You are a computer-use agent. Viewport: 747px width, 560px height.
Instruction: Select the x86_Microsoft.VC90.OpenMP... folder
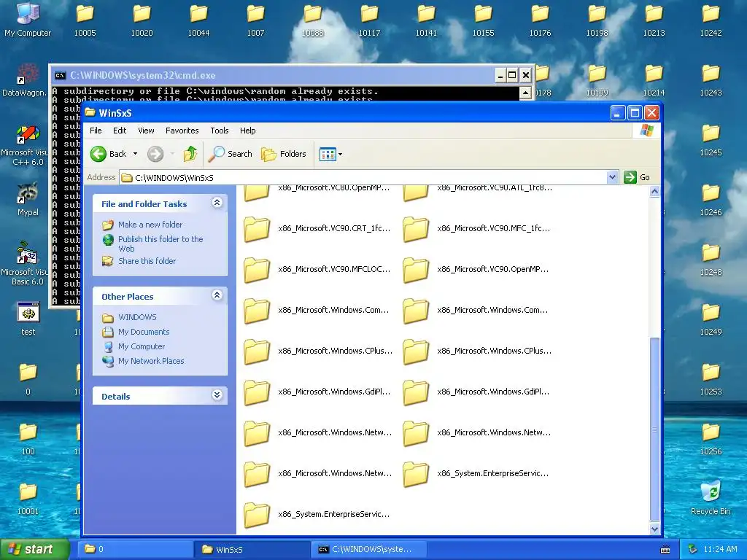click(x=476, y=270)
